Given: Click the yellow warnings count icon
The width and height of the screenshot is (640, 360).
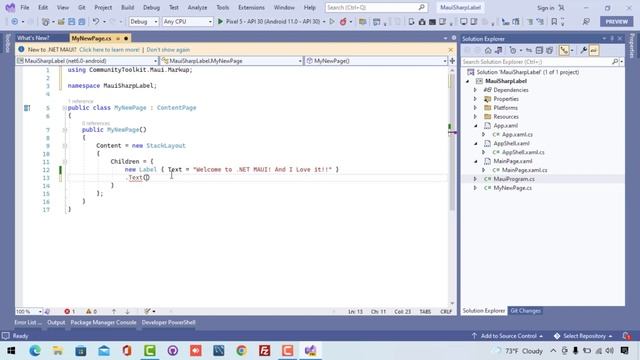Looking at the screenshot, I should (89, 311).
